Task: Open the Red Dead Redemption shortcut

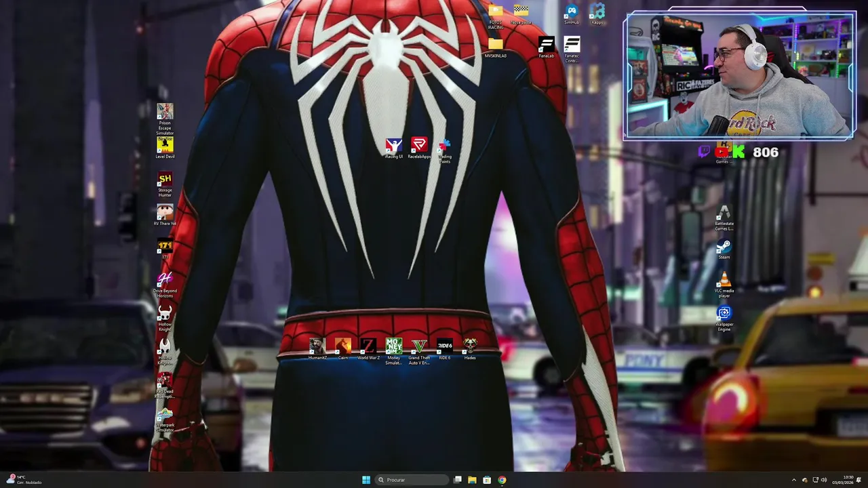Action: pos(165,385)
